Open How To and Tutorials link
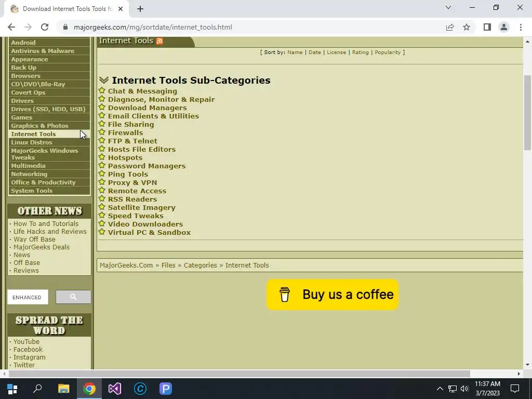The image size is (532, 399). tap(46, 223)
